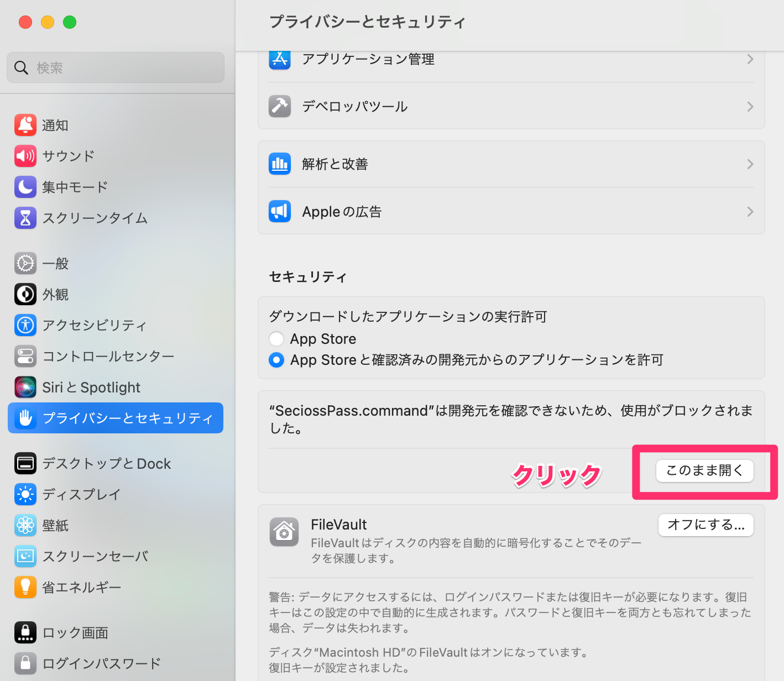Open the アクセシビリティ icon
The height and width of the screenshot is (681, 784).
pos(25,326)
